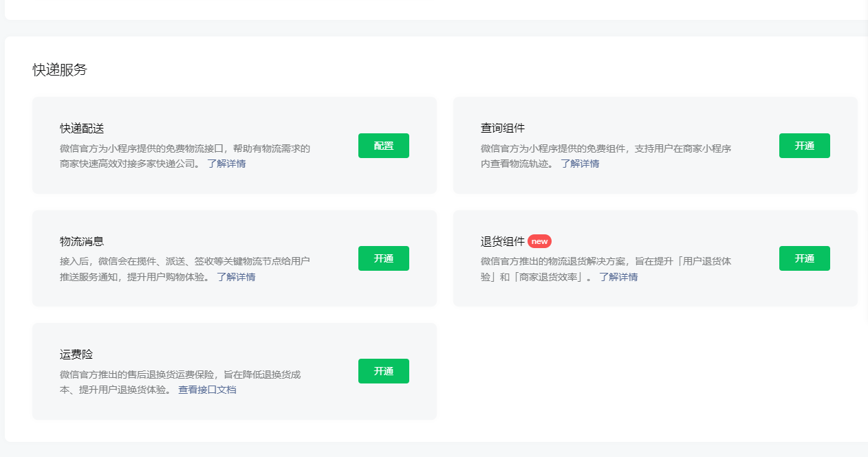Open 查看接口文档 link under 运费险

click(207, 390)
